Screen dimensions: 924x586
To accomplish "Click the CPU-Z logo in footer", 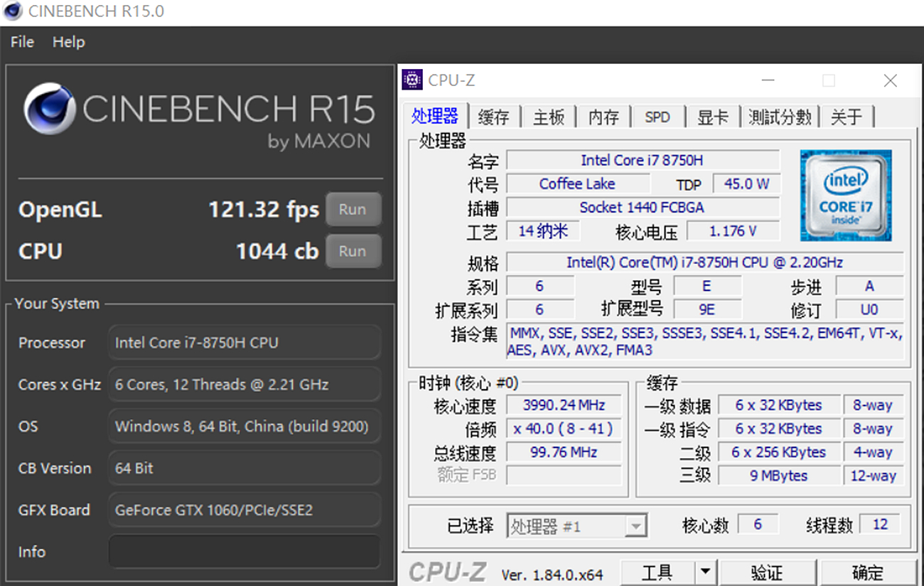I will pyautogui.click(x=448, y=572).
